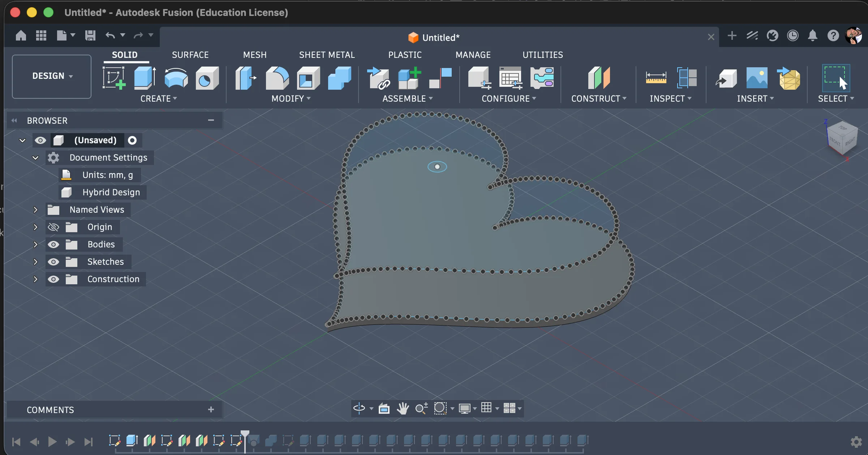Minimize the BROWSER panel
This screenshot has width=868, height=455.
tap(211, 120)
